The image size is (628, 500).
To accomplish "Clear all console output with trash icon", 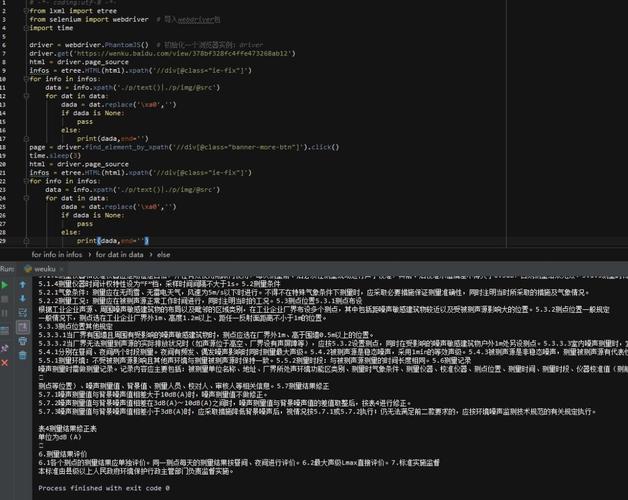I will point(22,355).
